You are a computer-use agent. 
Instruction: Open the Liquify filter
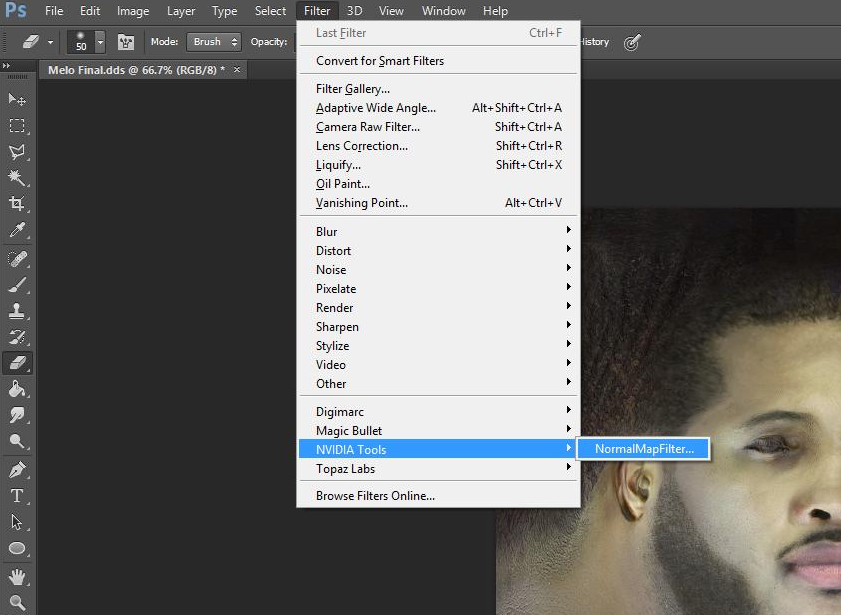point(438,165)
